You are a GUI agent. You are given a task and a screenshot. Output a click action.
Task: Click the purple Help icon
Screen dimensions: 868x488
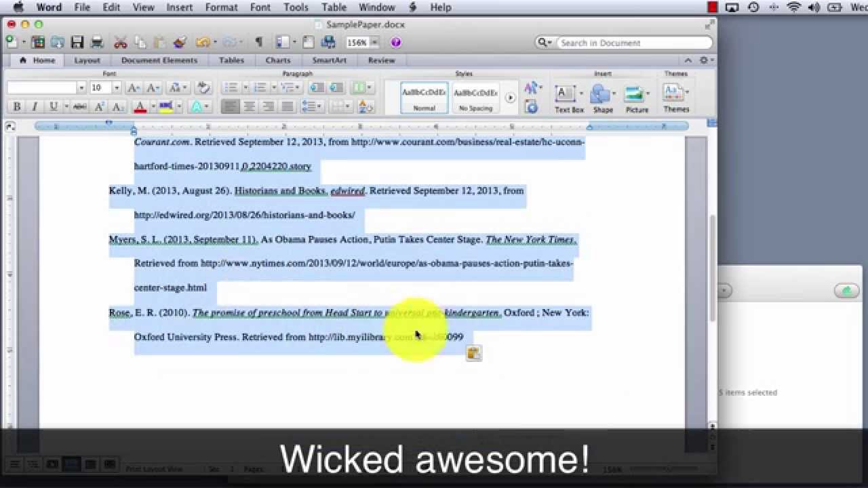click(x=396, y=43)
